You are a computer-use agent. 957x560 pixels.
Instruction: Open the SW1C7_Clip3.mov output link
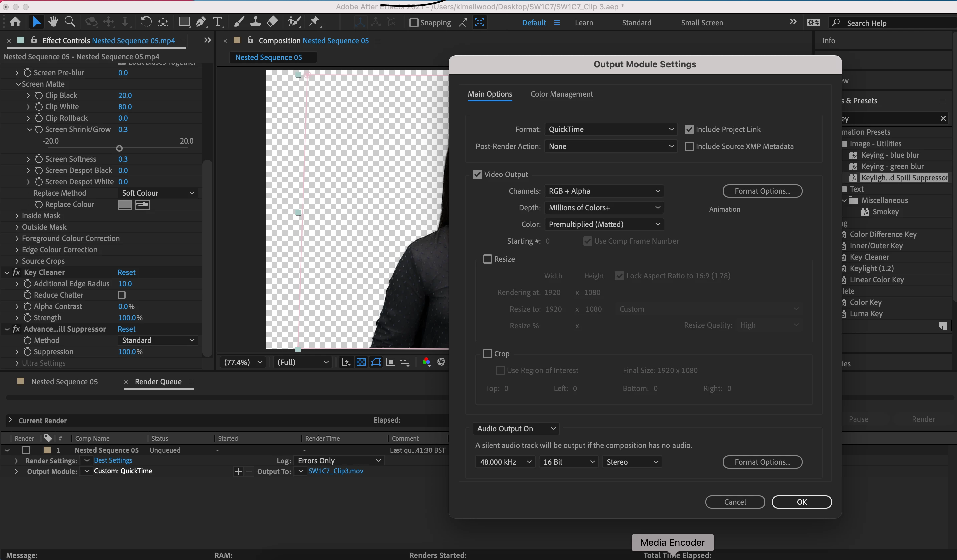pos(336,471)
